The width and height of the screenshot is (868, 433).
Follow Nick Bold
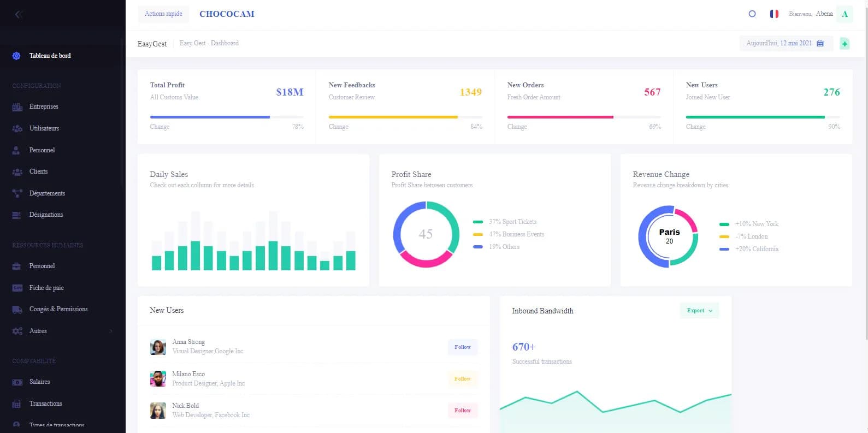coord(462,411)
